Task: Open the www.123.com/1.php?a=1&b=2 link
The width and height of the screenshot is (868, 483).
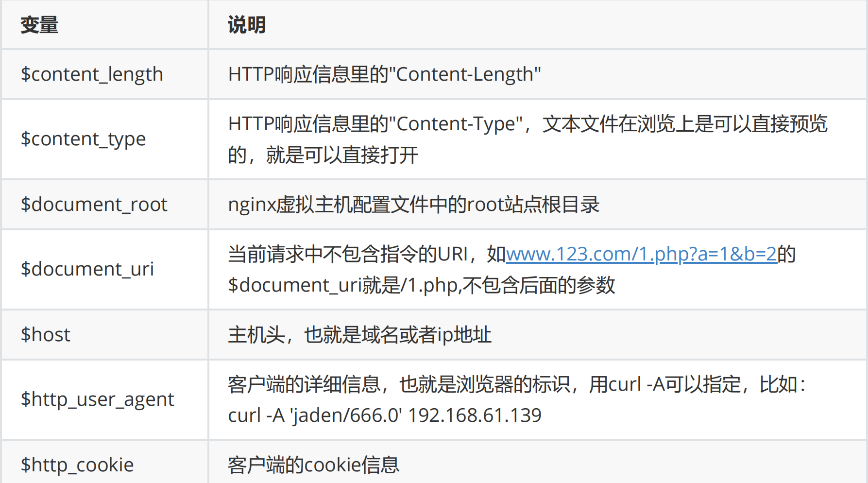Action: click(x=641, y=254)
